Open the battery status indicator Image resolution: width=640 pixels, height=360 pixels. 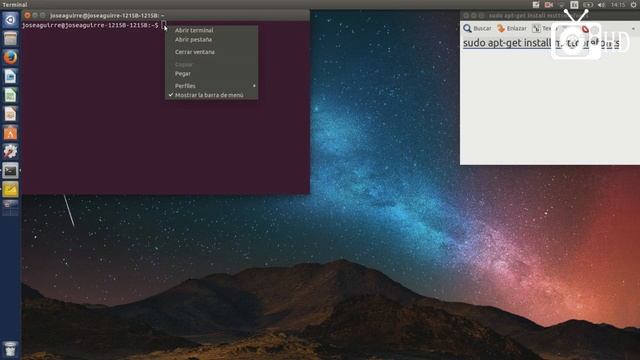click(588, 5)
